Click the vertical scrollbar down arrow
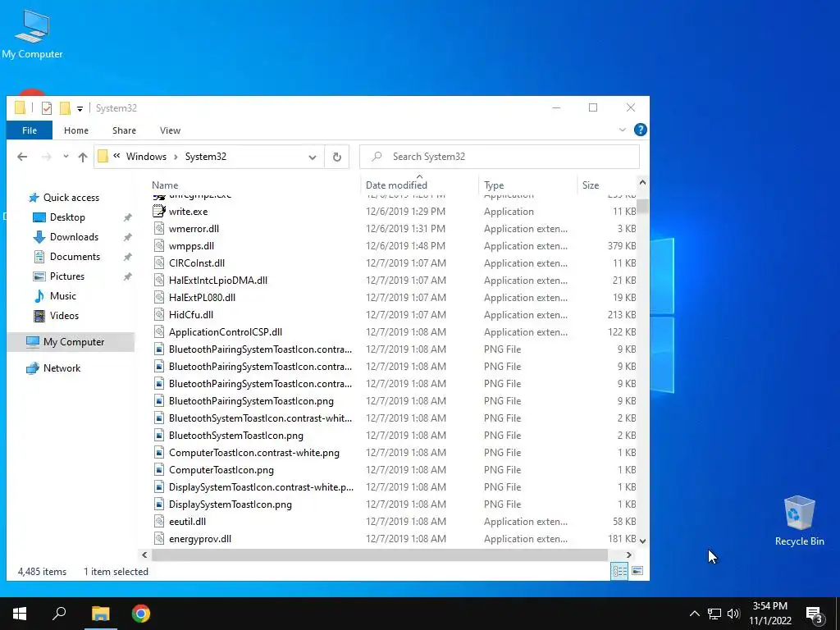 643,541
